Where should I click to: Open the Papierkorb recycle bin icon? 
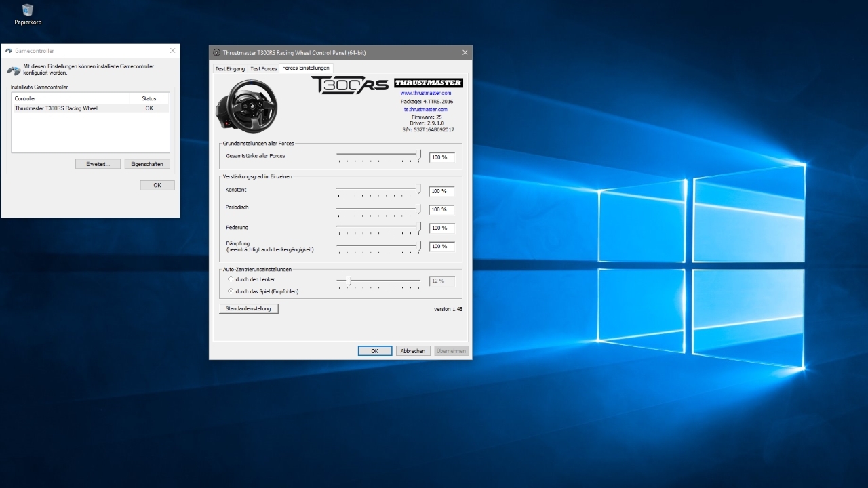click(x=28, y=14)
